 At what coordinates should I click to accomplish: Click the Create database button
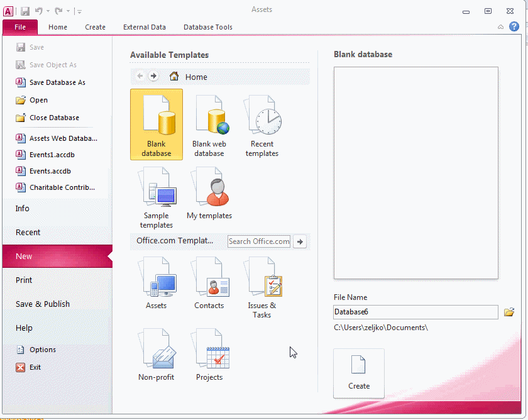pyautogui.click(x=359, y=373)
